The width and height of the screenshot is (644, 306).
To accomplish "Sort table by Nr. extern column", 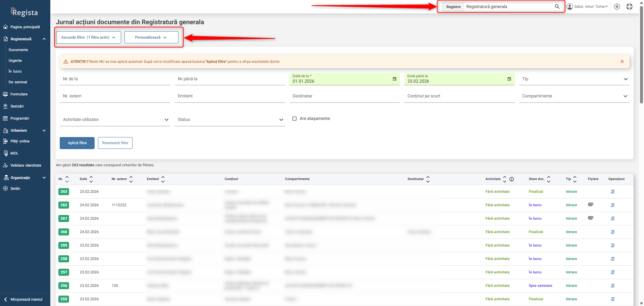I will (131, 179).
